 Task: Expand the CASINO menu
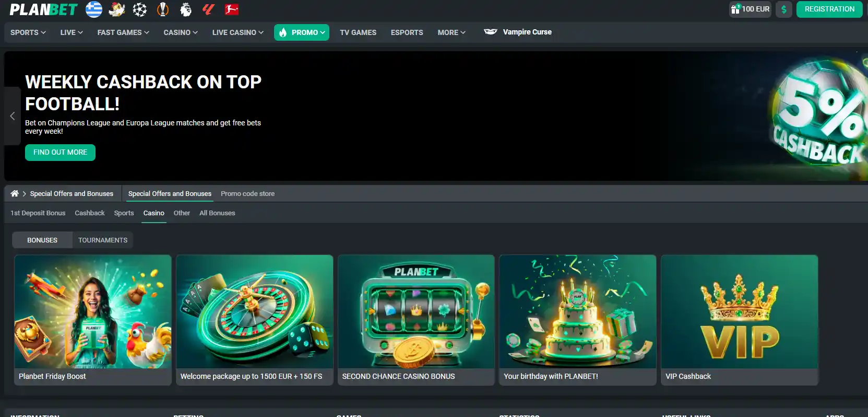[181, 32]
